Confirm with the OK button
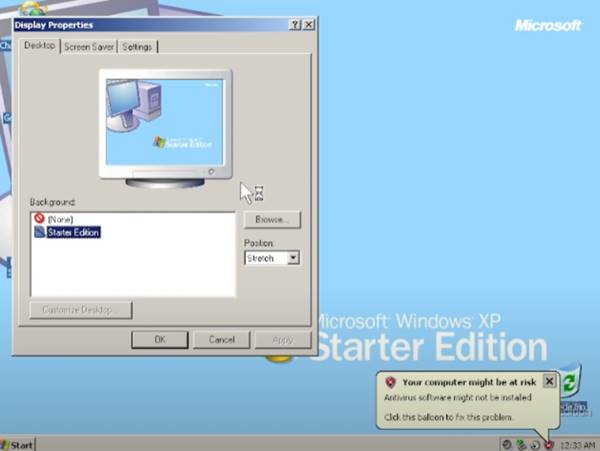 click(x=160, y=340)
